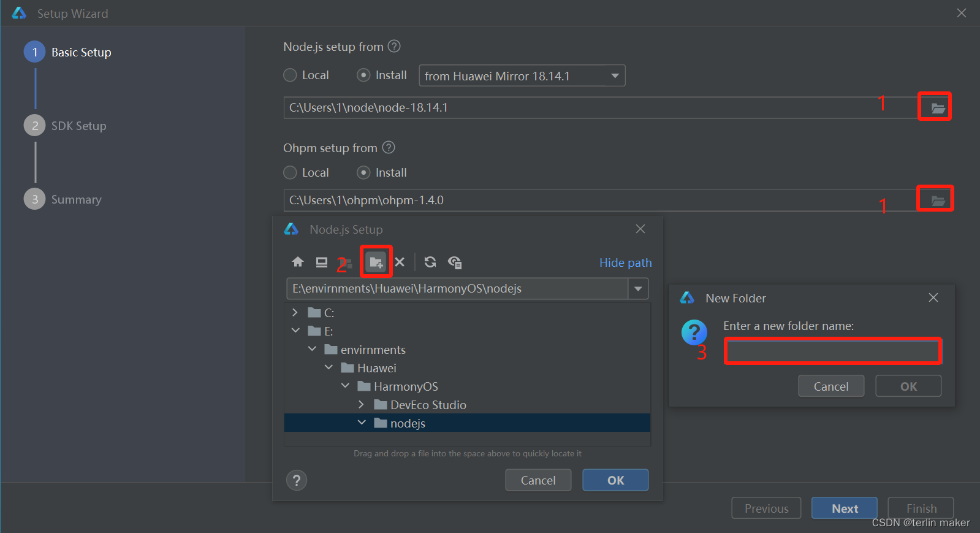Collapse the nodejs folder
This screenshot has width=980, height=533.
(362, 423)
